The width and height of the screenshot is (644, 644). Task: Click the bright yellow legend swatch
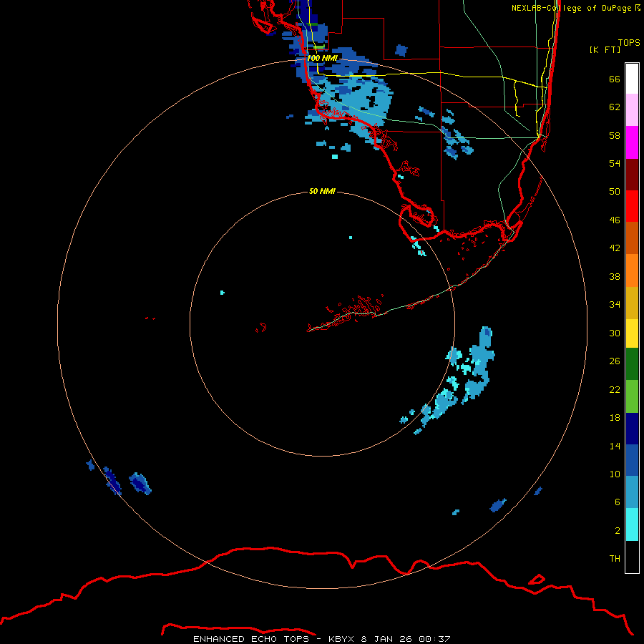[x=632, y=333]
